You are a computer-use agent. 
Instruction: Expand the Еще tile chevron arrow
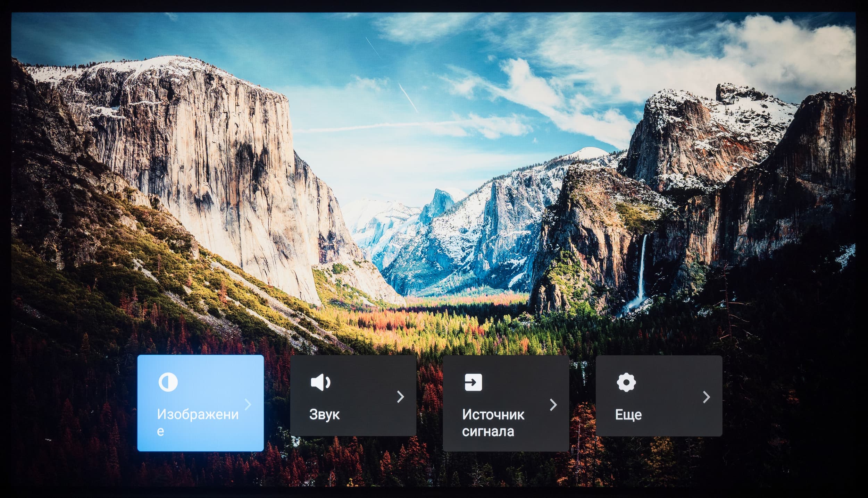pyautogui.click(x=706, y=397)
